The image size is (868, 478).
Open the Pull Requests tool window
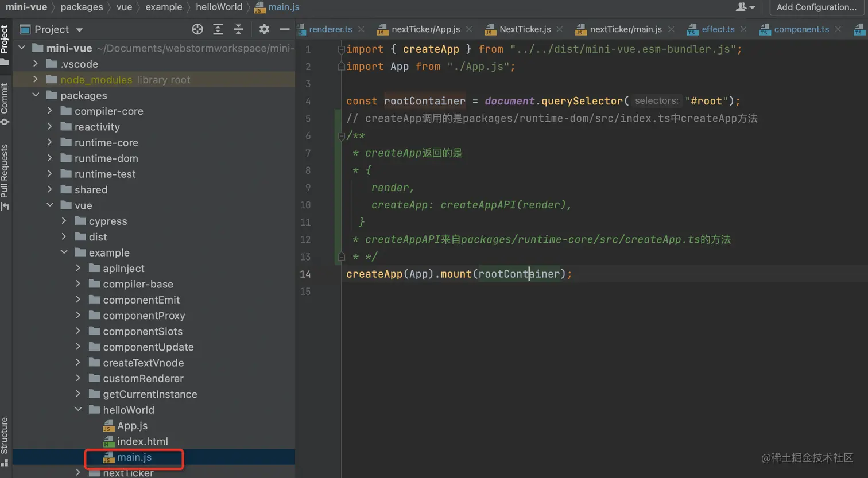[5, 177]
